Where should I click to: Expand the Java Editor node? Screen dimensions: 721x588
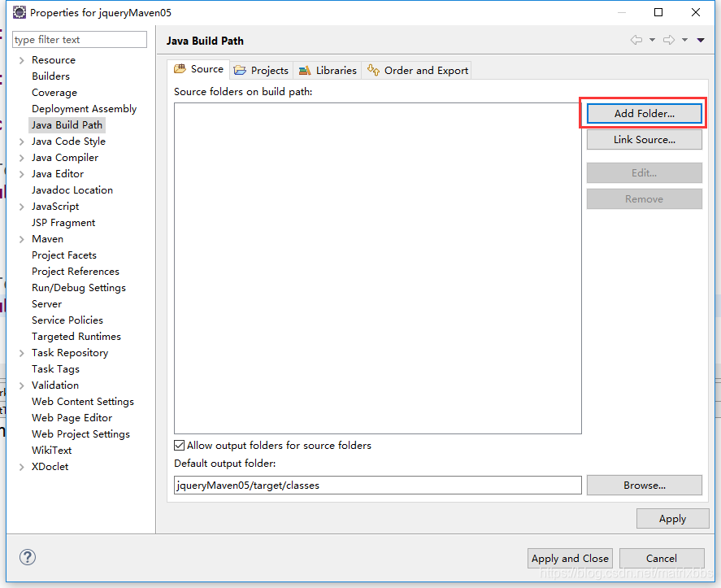click(22, 174)
